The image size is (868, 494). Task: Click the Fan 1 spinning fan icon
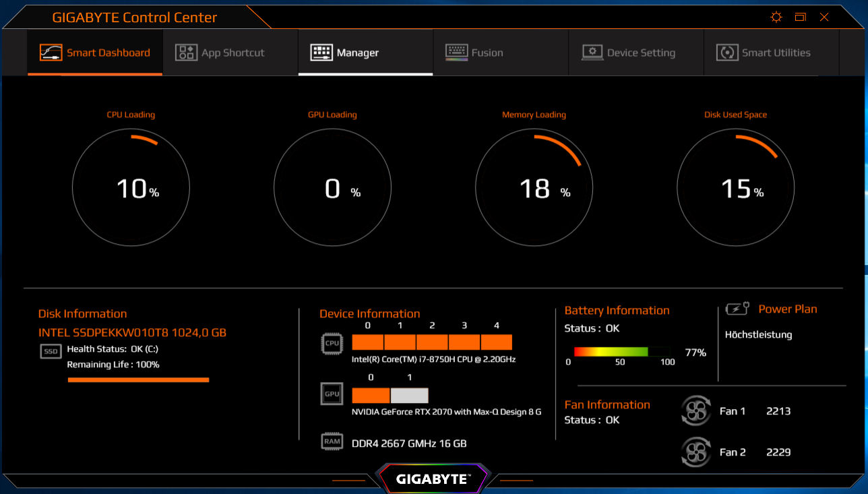[696, 411]
